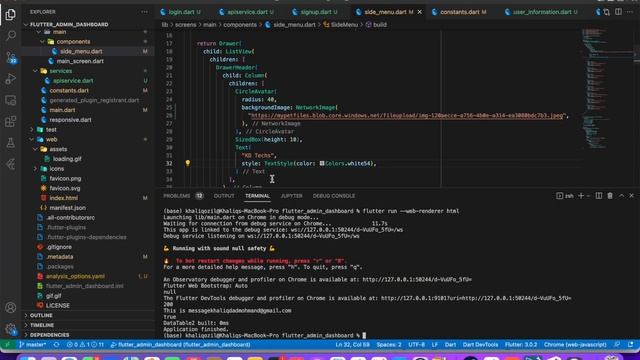Open the OUTPUT panel tab

point(224,196)
